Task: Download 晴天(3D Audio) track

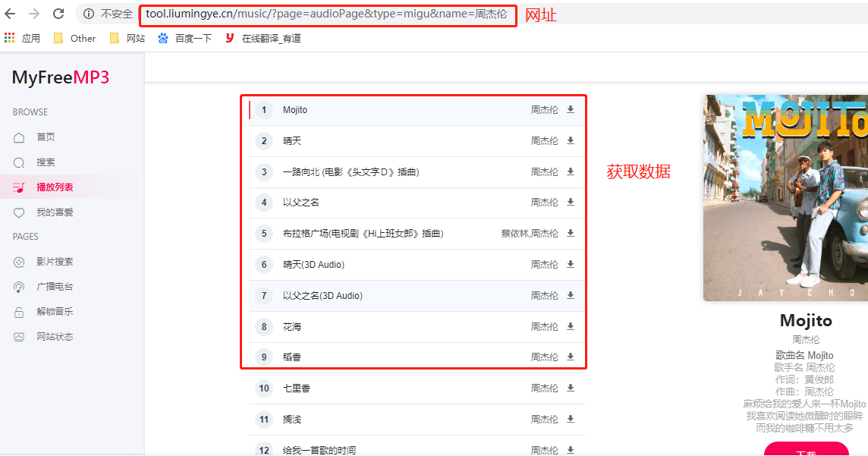Action: (570, 264)
